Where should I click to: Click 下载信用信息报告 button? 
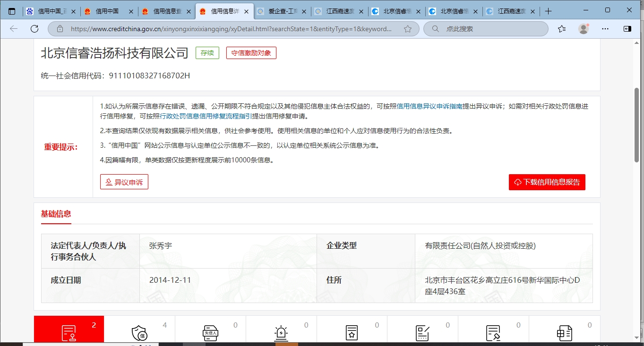click(x=547, y=182)
